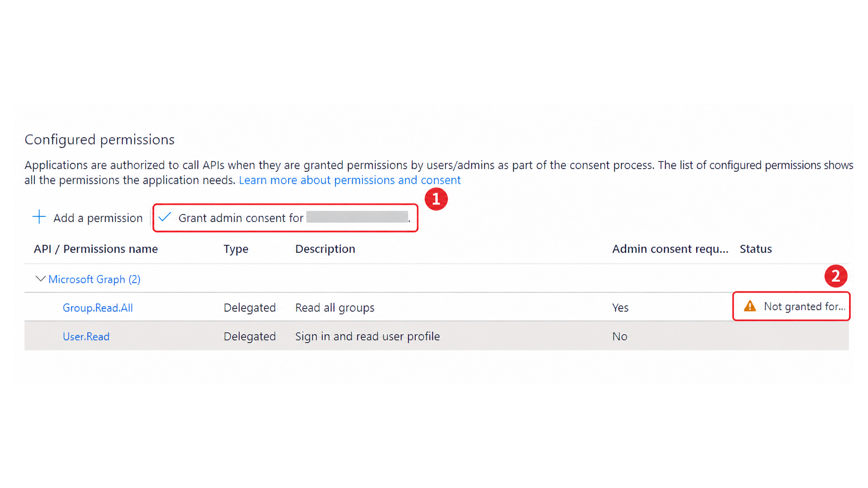Click the API / Permissions name column header

pos(96,249)
